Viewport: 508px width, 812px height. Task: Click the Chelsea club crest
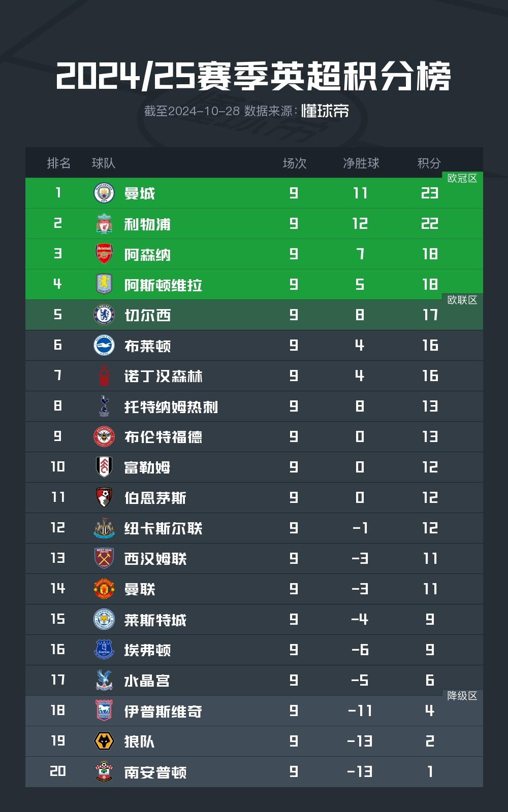tap(104, 315)
